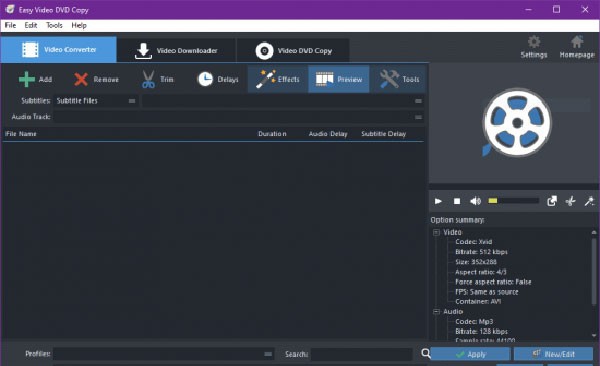Click the scissors icon under the preview
Screen dimensions: 600x366
tap(571, 201)
